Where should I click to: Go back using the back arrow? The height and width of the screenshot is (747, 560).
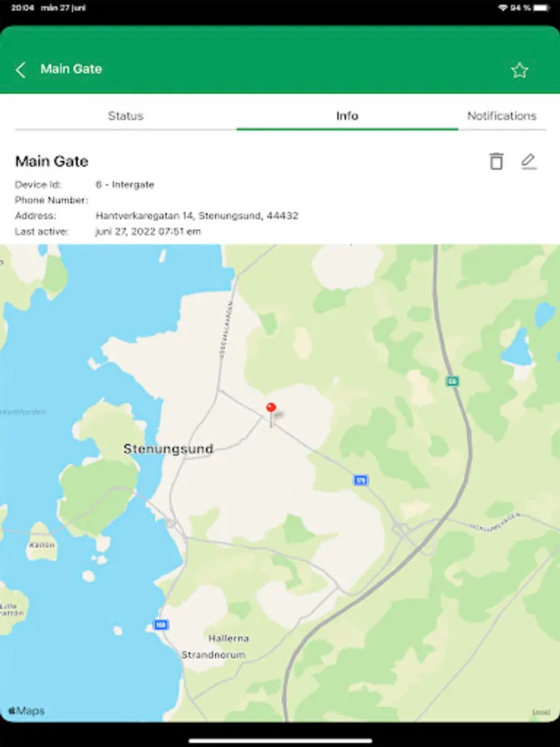click(21, 70)
